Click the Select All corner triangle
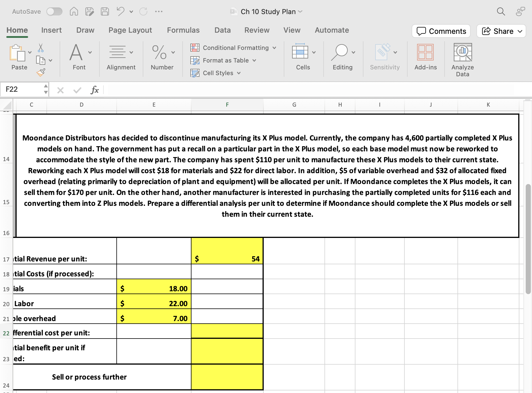The height and width of the screenshot is (393, 532). 7,105
